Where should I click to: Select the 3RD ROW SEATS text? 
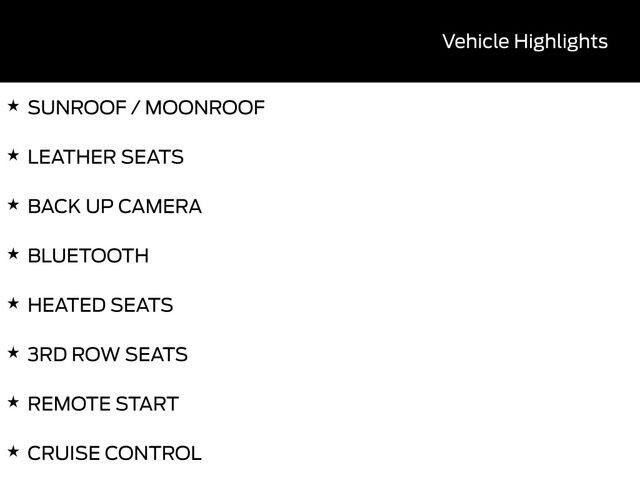(107, 355)
